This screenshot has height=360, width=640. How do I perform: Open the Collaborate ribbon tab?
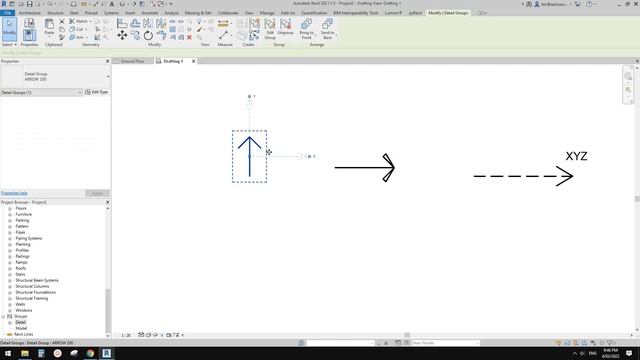(x=228, y=13)
